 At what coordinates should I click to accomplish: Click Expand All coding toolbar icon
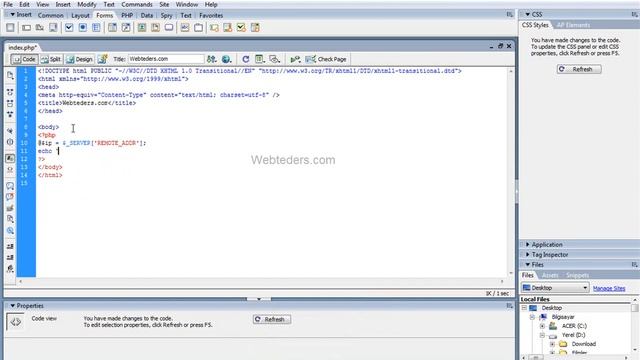10,114
